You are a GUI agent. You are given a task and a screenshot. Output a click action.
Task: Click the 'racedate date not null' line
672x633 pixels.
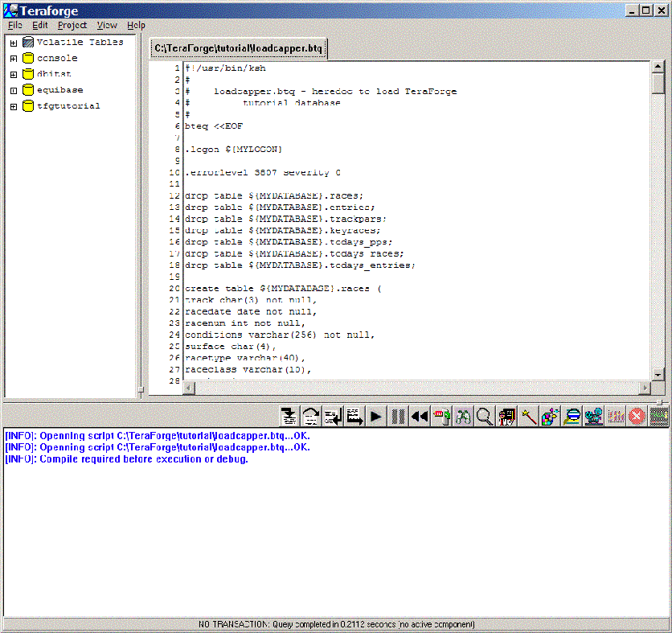(251, 312)
